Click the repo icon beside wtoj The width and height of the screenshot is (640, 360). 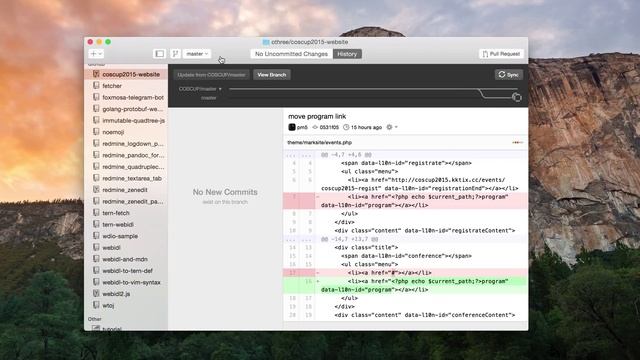[x=96, y=305]
